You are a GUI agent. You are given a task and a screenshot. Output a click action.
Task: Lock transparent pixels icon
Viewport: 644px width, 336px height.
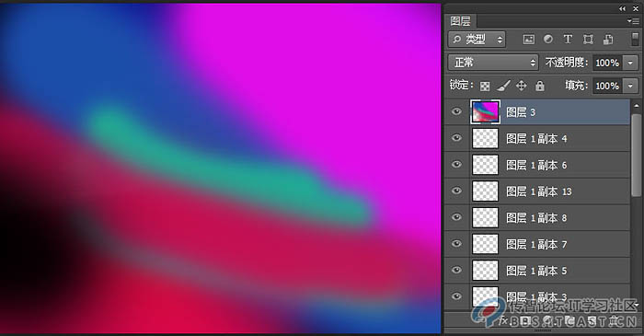(x=485, y=86)
